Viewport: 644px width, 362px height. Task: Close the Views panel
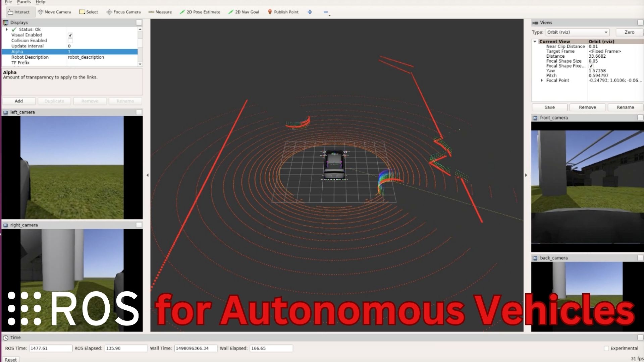640,22
